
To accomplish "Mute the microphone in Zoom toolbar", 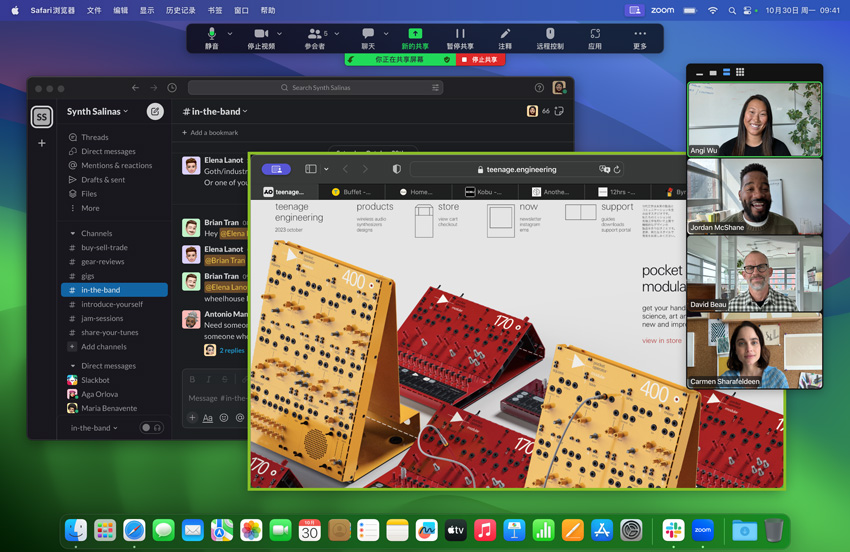I will pyautogui.click(x=211, y=37).
